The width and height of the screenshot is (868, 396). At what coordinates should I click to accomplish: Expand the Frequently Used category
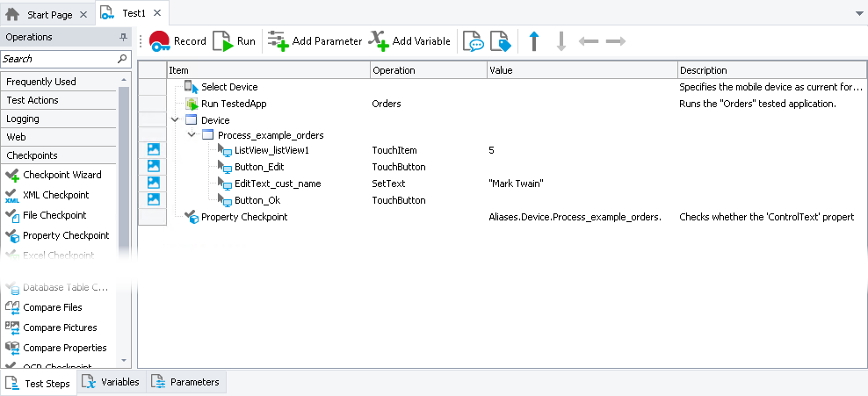click(59, 82)
